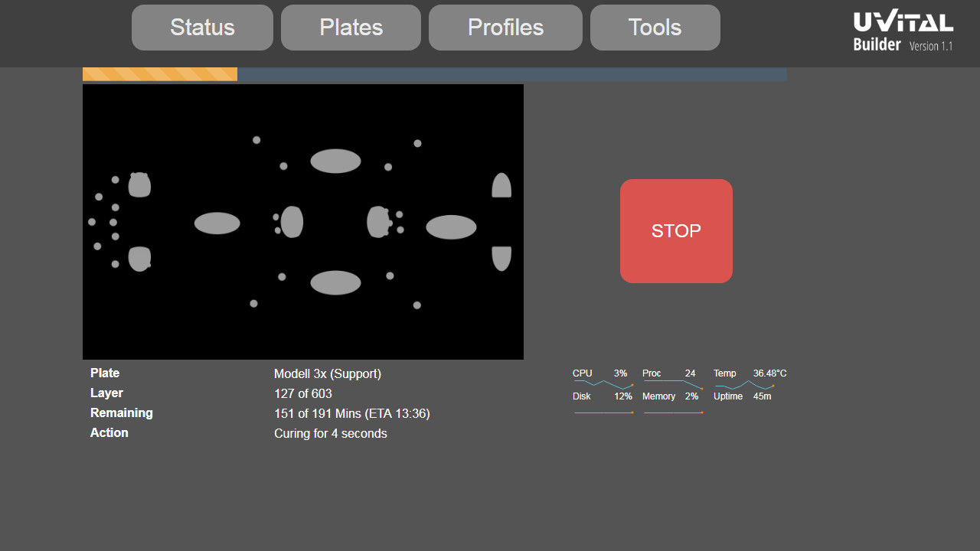Image resolution: width=980 pixels, height=551 pixels.
Task: Click the Proc count sparkline graph
Action: point(673,384)
